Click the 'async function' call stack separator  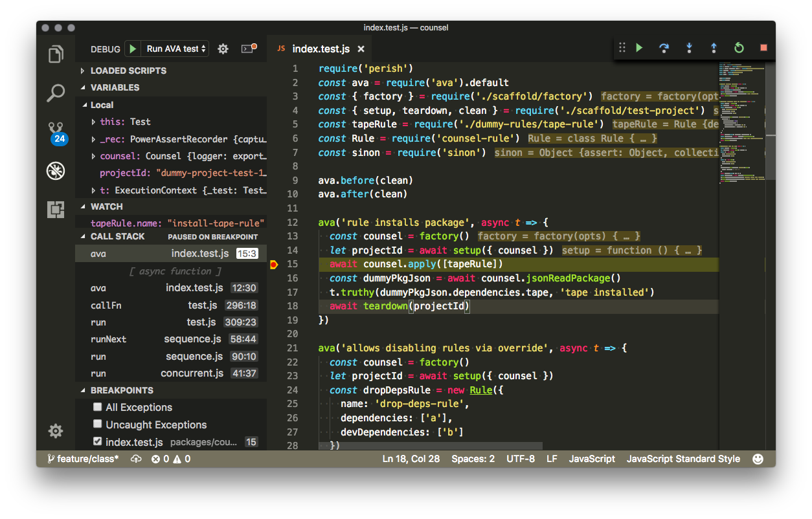tap(175, 271)
